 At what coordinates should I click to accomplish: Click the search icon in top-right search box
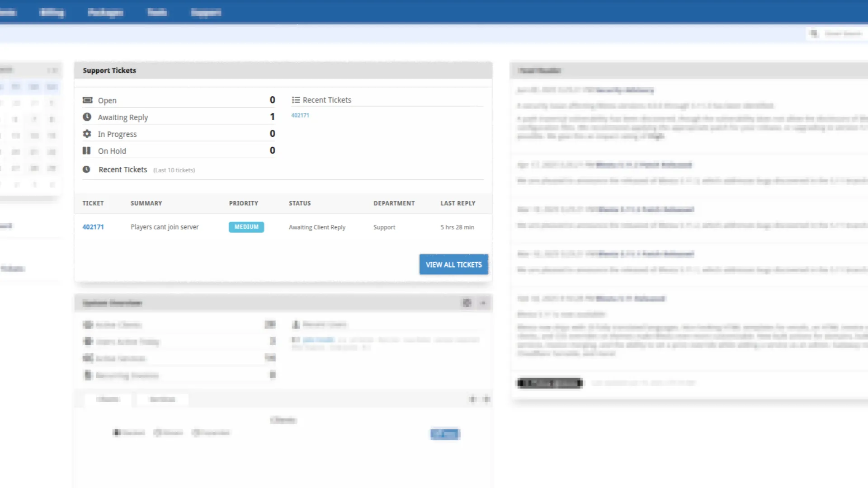[814, 33]
